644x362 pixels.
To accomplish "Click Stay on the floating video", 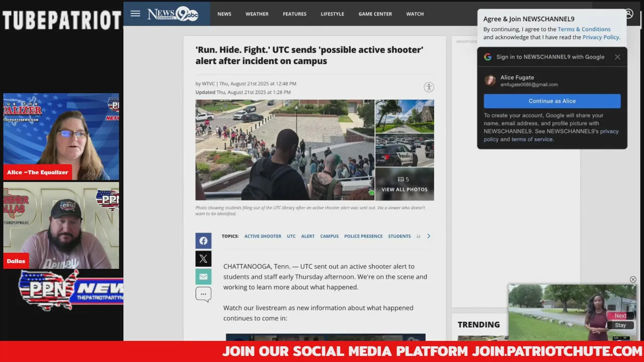I will pyautogui.click(x=620, y=325).
